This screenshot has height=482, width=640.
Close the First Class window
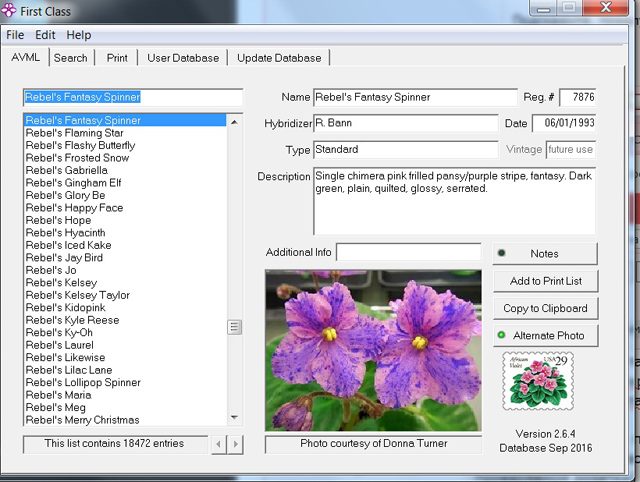(x=606, y=7)
